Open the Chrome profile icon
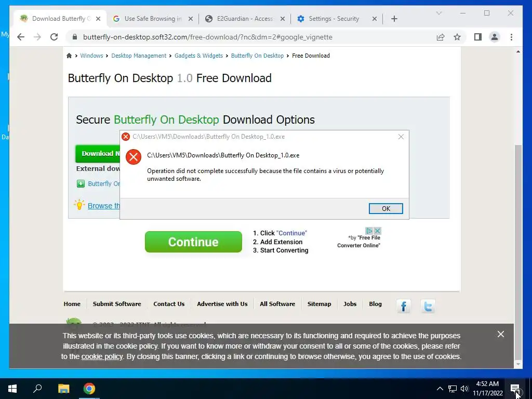The width and height of the screenshot is (532, 399). [495, 37]
